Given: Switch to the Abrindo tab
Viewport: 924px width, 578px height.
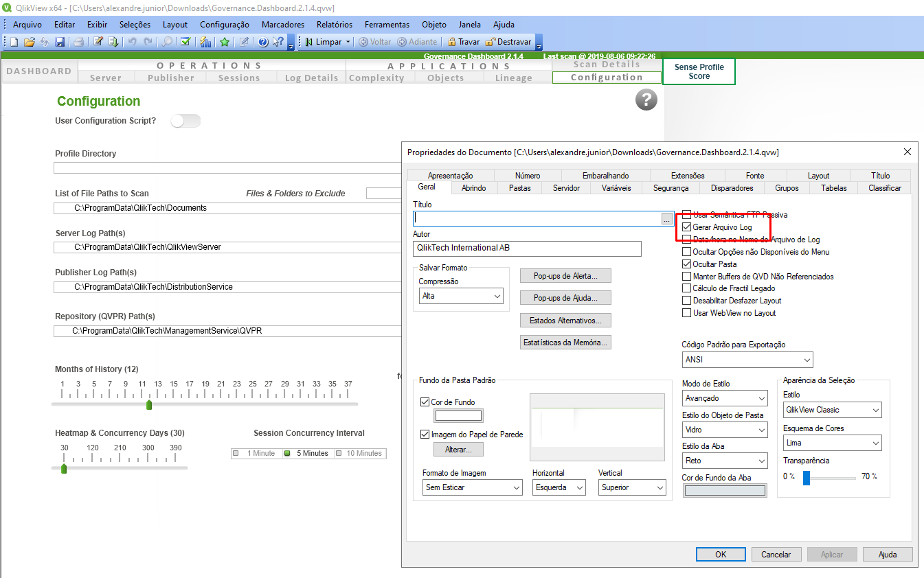Looking at the screenshot, I should point(474,188).
